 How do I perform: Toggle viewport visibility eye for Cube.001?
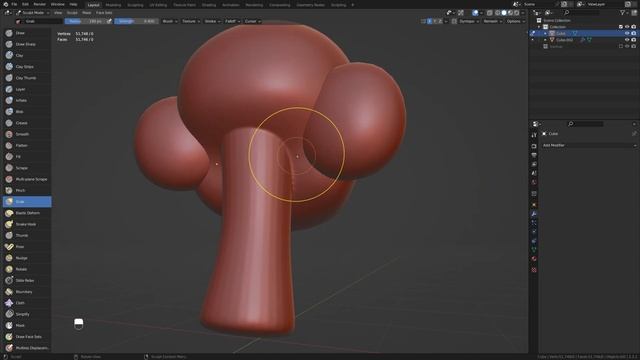[627, 40]
